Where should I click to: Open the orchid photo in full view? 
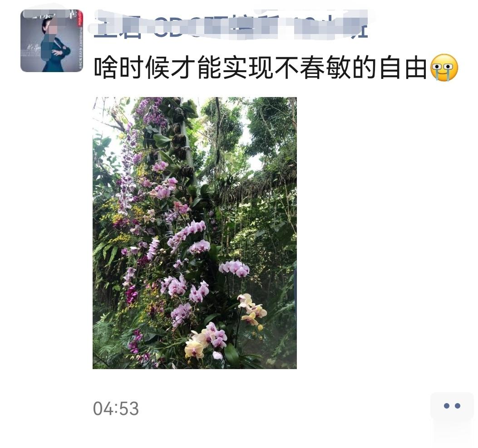tap(194, 233)
